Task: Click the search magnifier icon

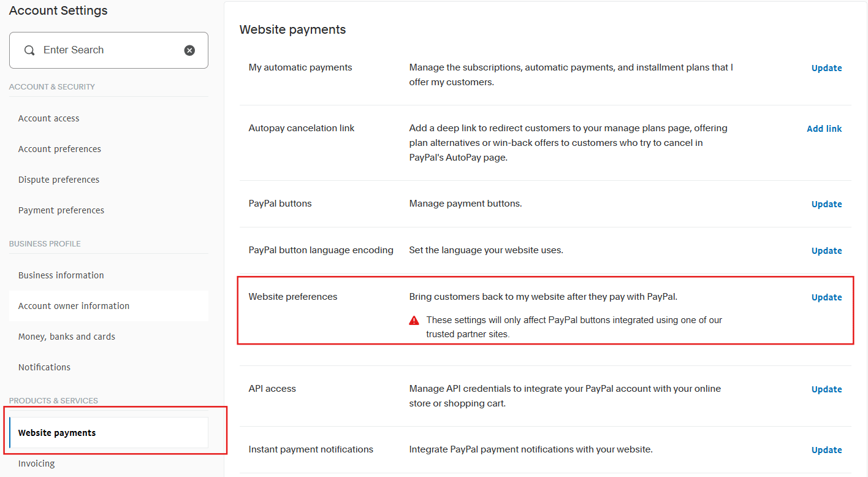Action: [29, 50]
